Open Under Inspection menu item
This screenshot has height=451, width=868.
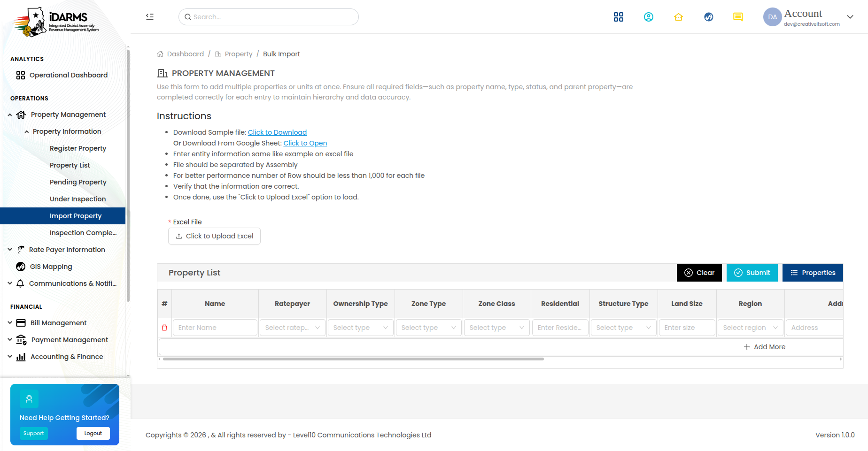(x=78, y=199)
